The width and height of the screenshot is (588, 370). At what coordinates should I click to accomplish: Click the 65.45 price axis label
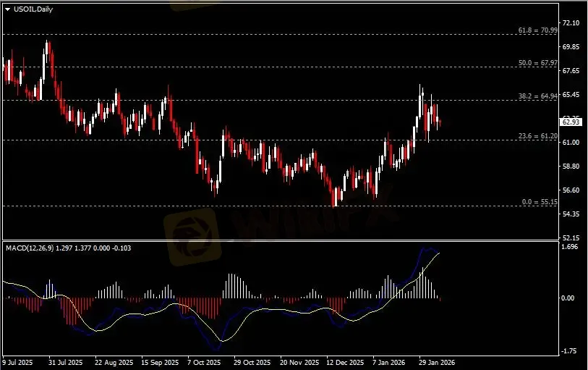571,95
